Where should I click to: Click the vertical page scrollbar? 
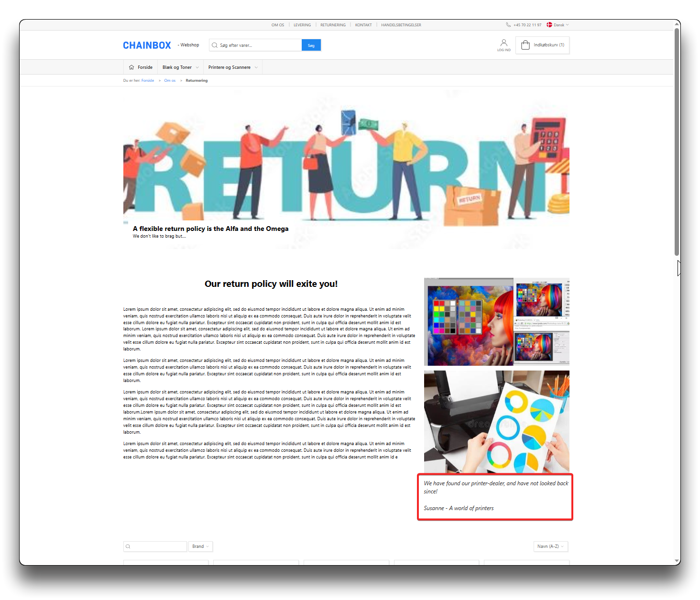[x=677, y=143]
